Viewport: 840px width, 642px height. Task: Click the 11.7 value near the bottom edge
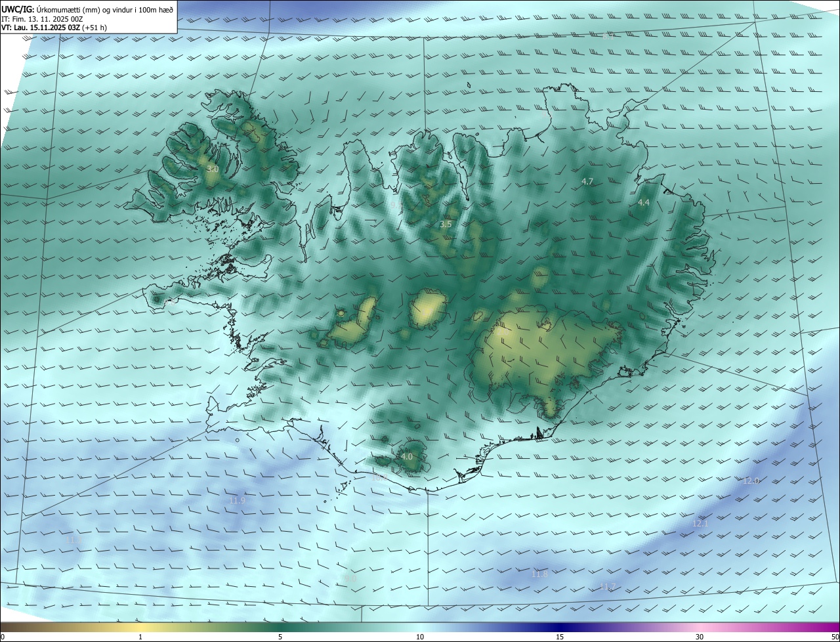[608, 586]
